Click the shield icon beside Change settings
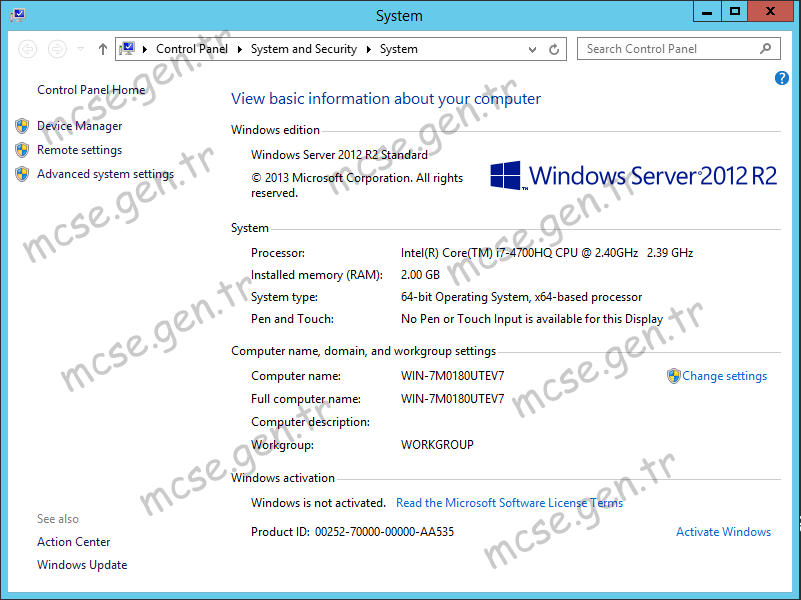801x600 pixels. [x=674, y=376]
